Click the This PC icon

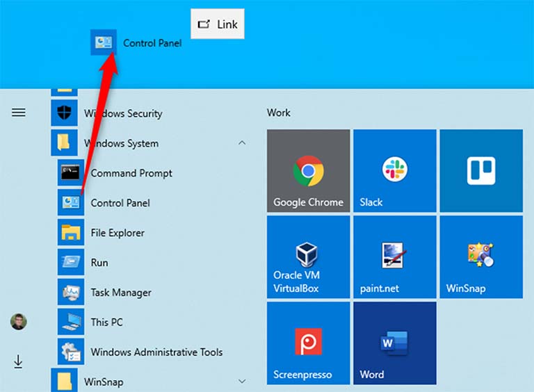[x=71, y=322]
